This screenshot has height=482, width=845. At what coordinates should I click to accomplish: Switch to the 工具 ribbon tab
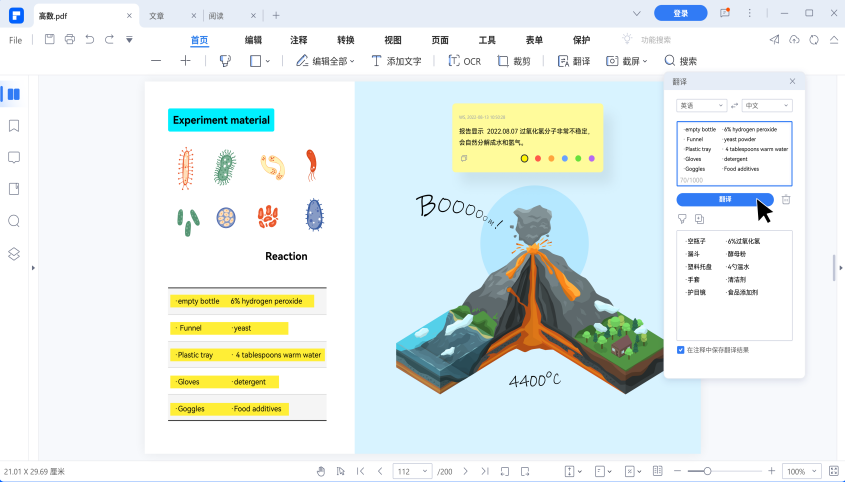487,40
